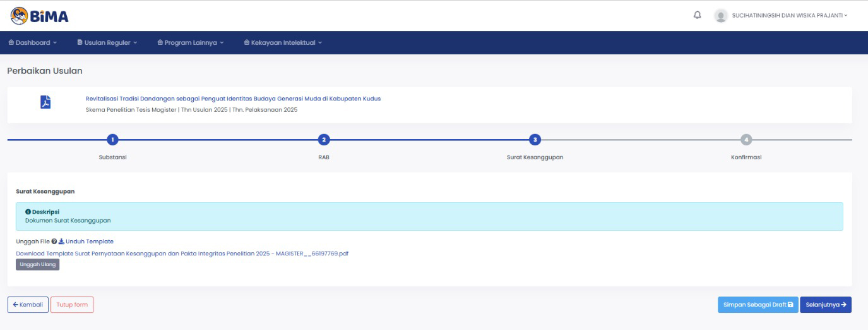Select step 4 Konfirmasi circle

(746, 140)
